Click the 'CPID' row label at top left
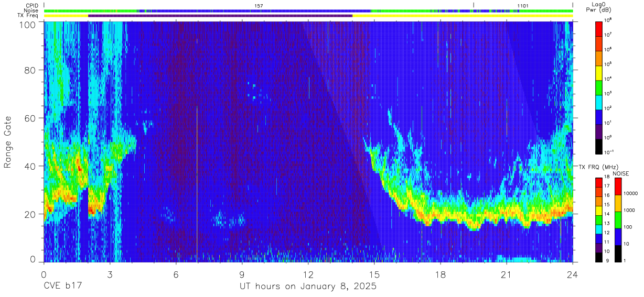 point(31,5)
